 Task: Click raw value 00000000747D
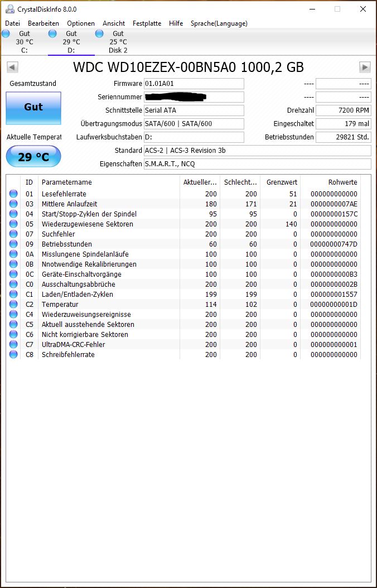pyautogui.click(x=334, y=244)
